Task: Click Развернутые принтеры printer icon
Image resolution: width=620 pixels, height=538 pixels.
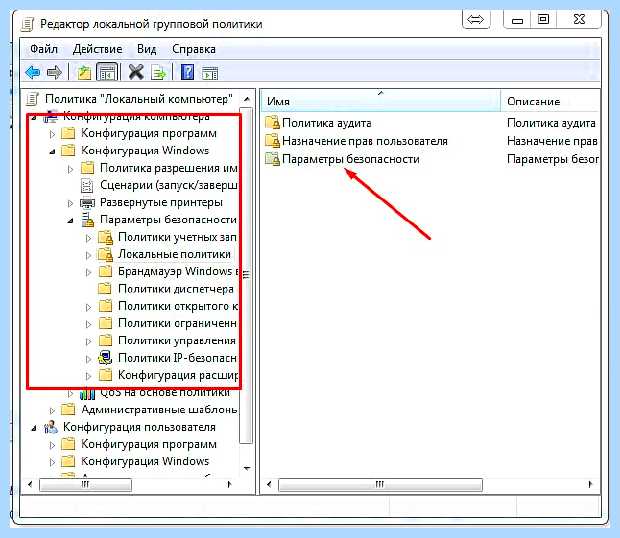Action: 87,203
